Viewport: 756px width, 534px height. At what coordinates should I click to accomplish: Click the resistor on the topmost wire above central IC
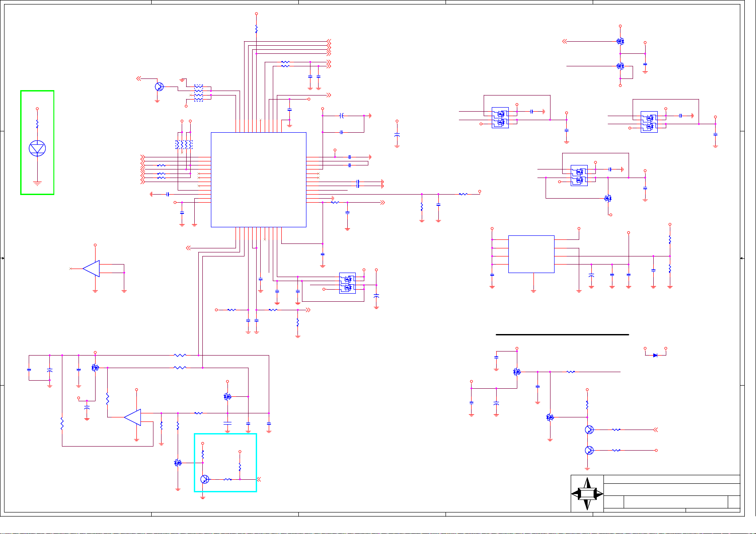point(256,29)
